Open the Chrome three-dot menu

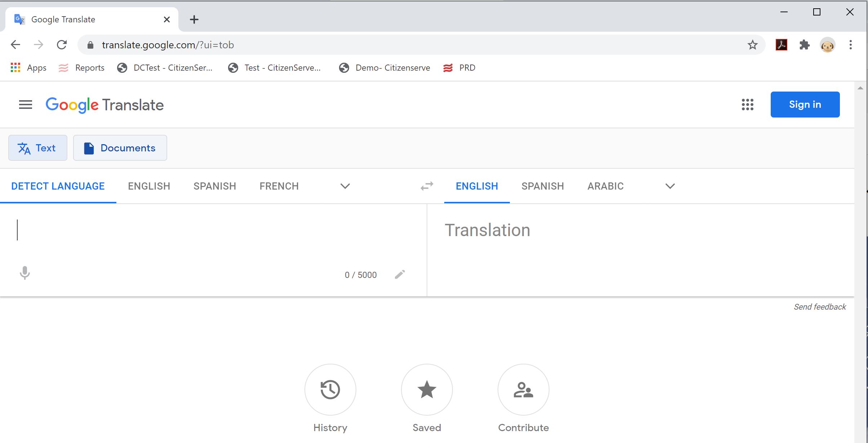click(x=850, y=45)
